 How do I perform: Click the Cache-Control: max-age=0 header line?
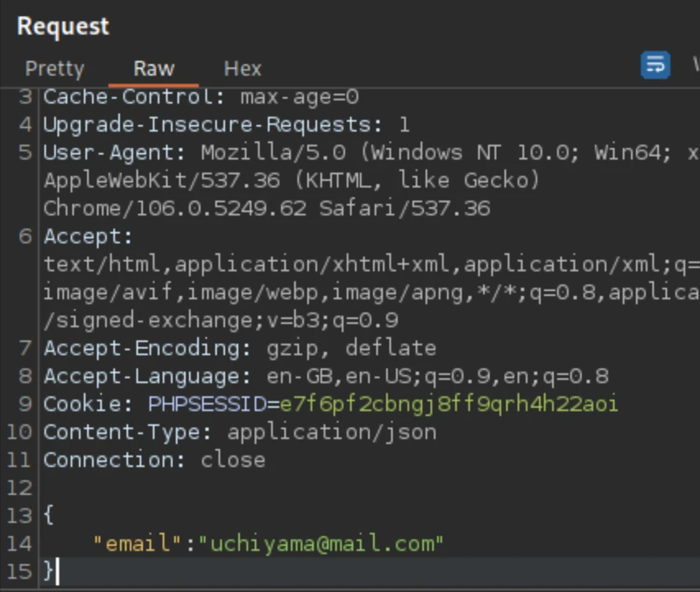pos(201,97)
